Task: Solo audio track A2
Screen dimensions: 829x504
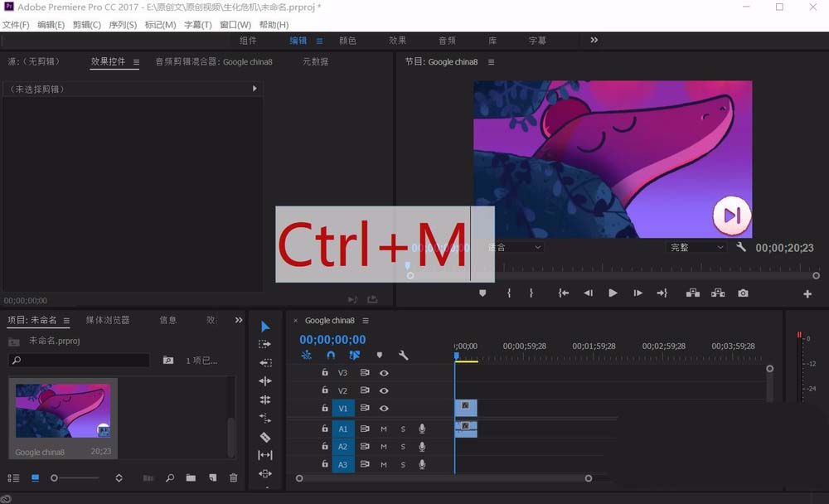Action: point(403,447)
